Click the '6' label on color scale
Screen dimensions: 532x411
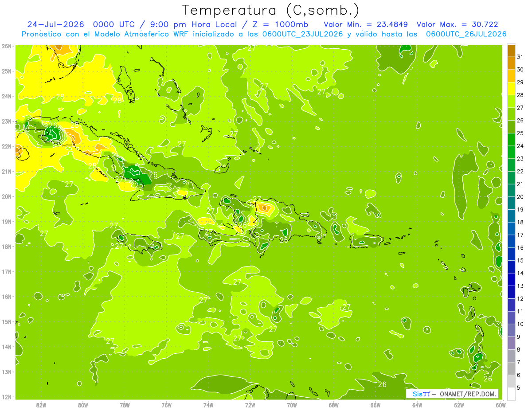tap(519, 375)
